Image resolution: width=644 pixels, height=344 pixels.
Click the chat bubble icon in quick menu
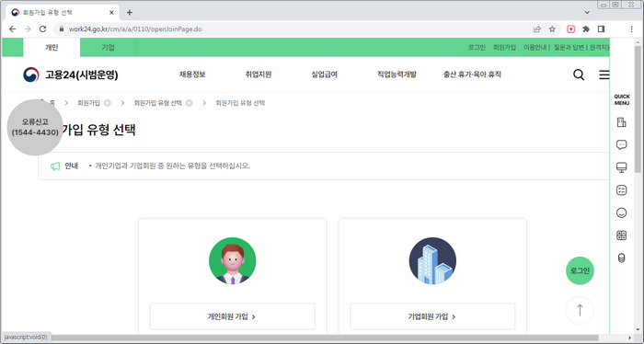[621, 144]
